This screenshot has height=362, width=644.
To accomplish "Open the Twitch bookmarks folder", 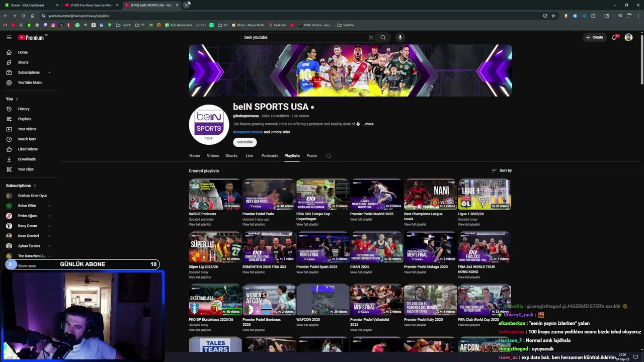I will (123, 25).
